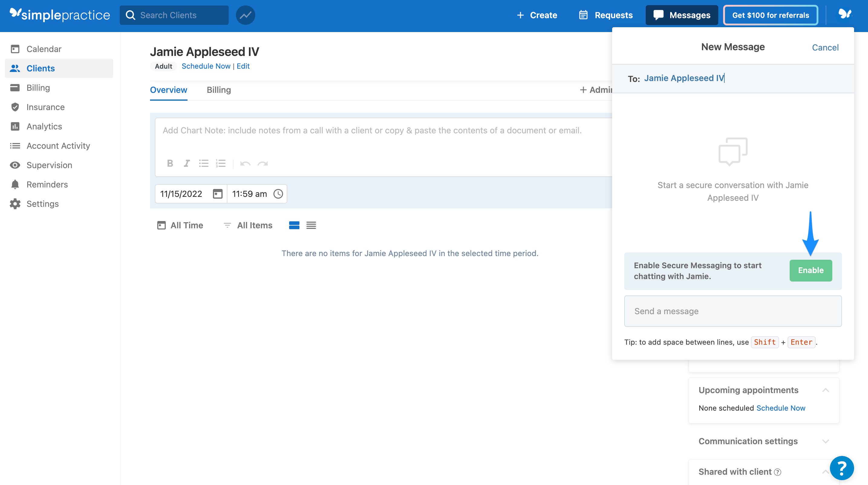
Task: Click Get $100 for referrals
Action: (771, 15)
